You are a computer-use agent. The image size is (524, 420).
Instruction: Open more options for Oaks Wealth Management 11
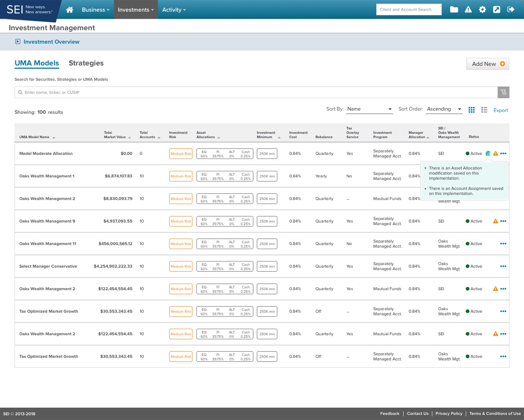coord(503,243)
